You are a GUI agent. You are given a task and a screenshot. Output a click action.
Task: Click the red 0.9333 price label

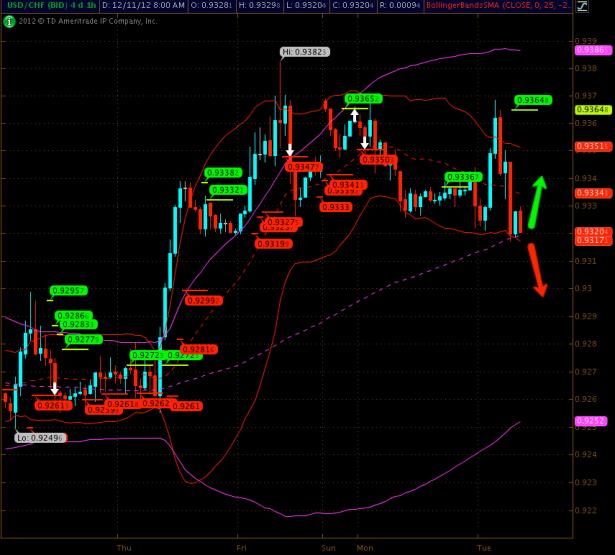(x=336, y=207)
